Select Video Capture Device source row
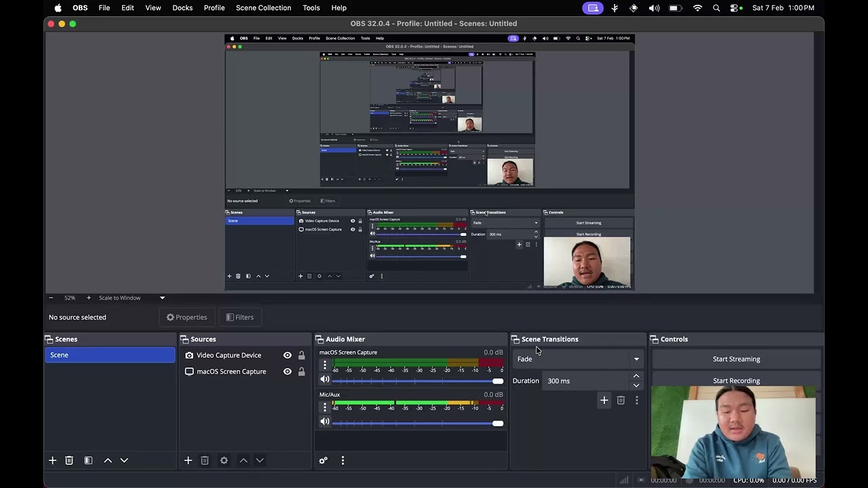 coord(245,355)
